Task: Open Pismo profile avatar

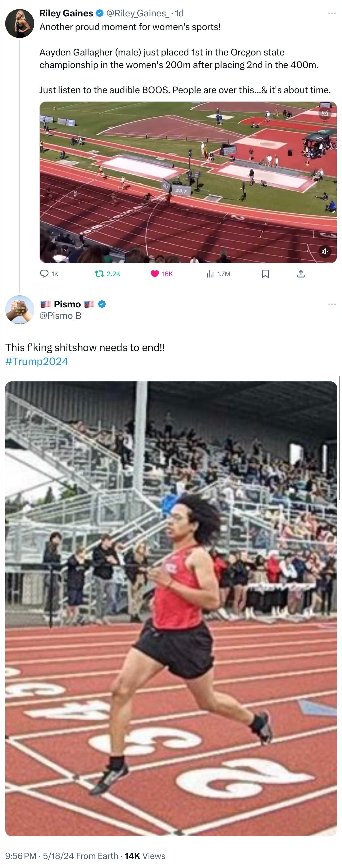Action: pos(19,310)
